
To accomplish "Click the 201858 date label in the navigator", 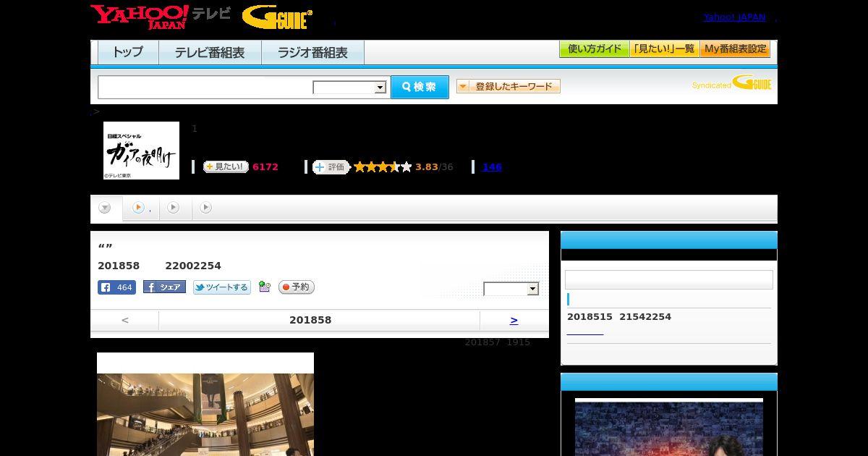I will (310, 320).
